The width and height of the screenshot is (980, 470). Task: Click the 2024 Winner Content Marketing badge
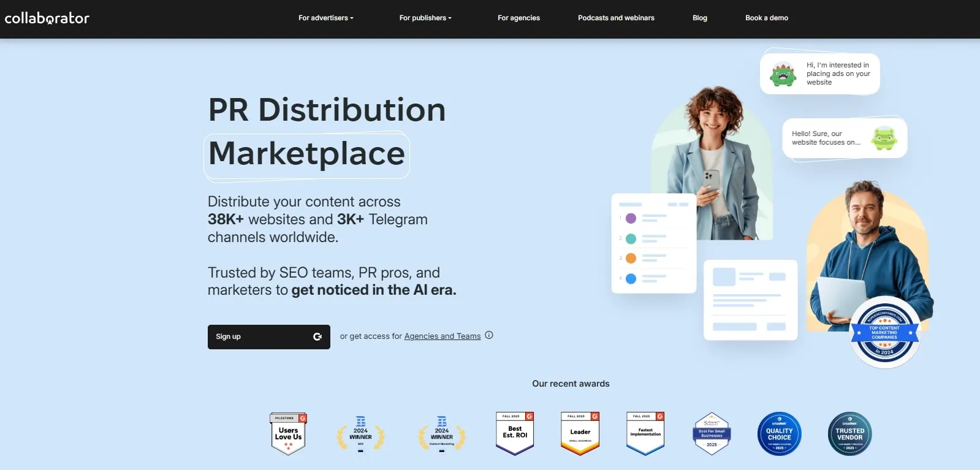pyautogui.click(x=442, y=434)
